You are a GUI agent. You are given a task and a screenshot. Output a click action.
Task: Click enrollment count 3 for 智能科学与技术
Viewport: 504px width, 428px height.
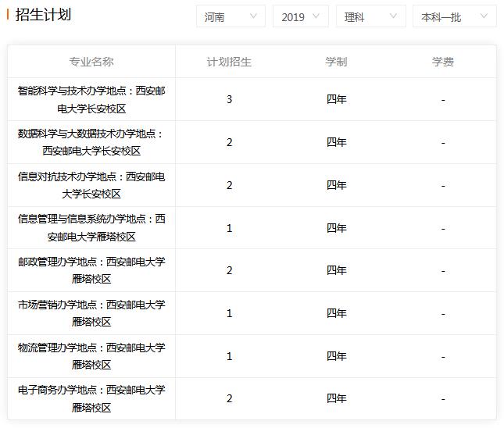click(x=229, y=99)
